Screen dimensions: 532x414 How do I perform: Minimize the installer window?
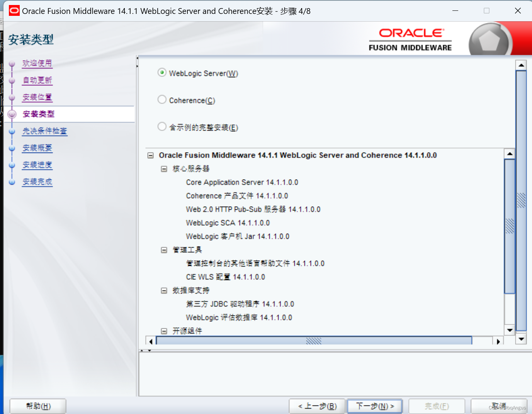click(x=456, y=11)
